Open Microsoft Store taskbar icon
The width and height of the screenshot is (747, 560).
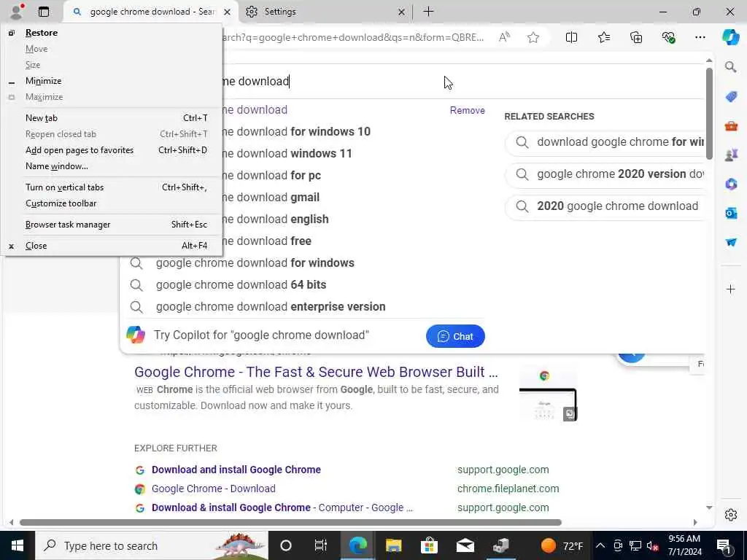tap(429, 545)
